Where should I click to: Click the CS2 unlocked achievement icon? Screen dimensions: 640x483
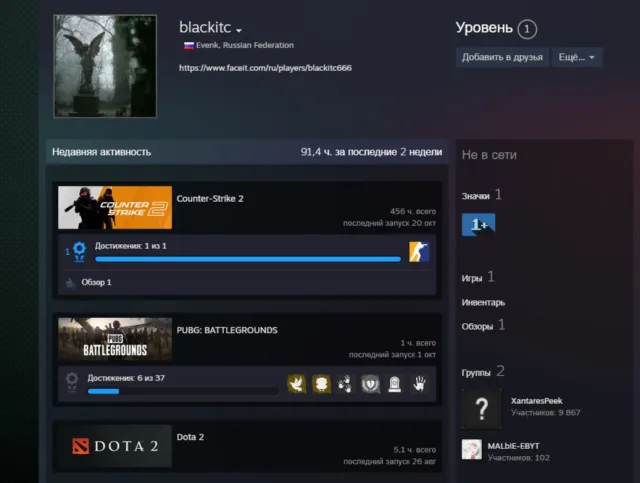coord(419,252)
